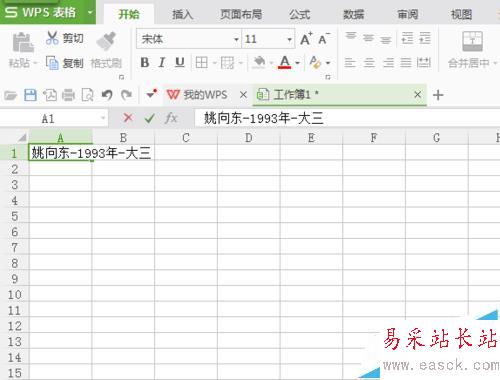Close the 我的WPS tab
500x380 pixels.
[243, 95]
